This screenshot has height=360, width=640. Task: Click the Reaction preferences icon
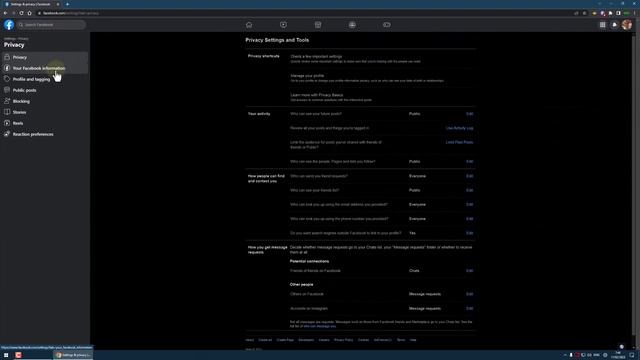point(7,134)
